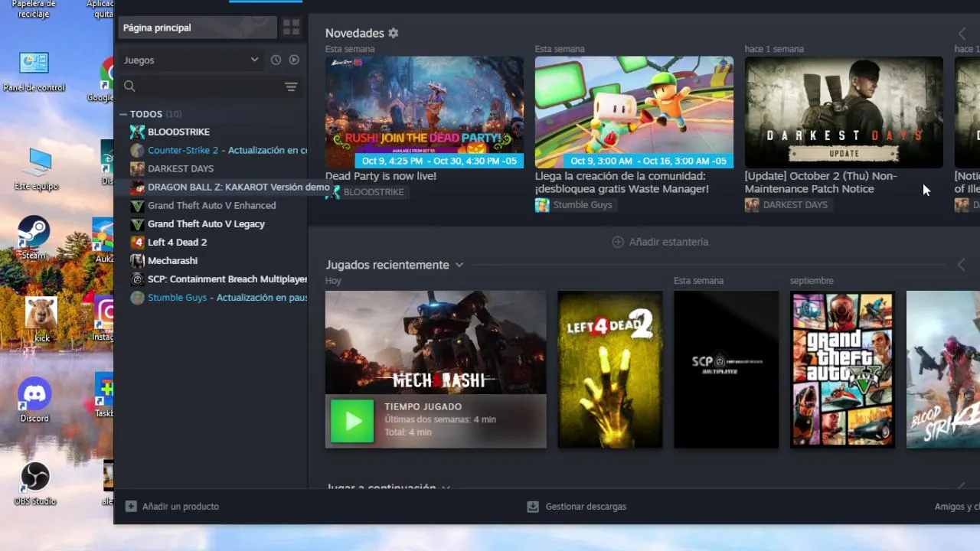Image resolution: width=980 pixels, height=551 pixels.
Task: Open the Grand Theft Auto V cover
Action: 842,369
